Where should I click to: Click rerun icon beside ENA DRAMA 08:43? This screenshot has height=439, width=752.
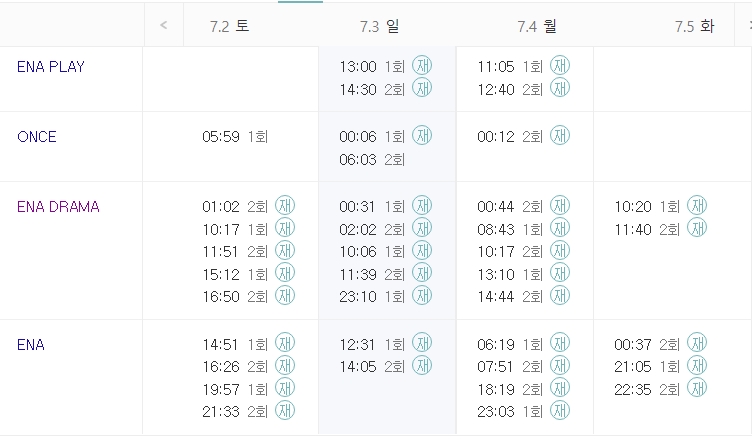(560, 228)
